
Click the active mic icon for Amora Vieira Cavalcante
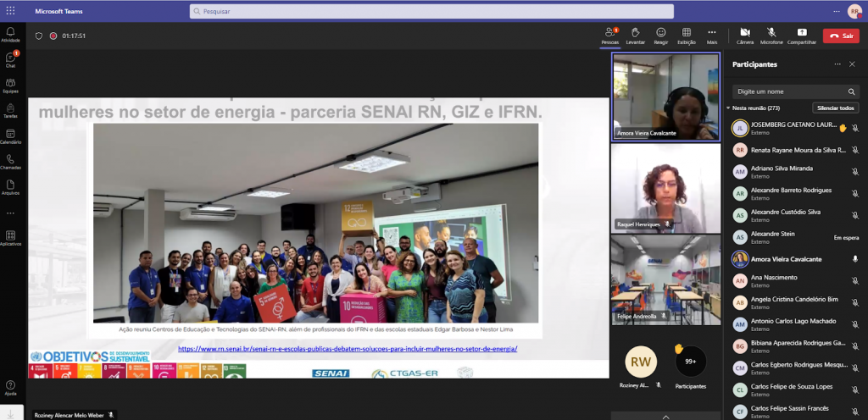[x=854, y=259]
